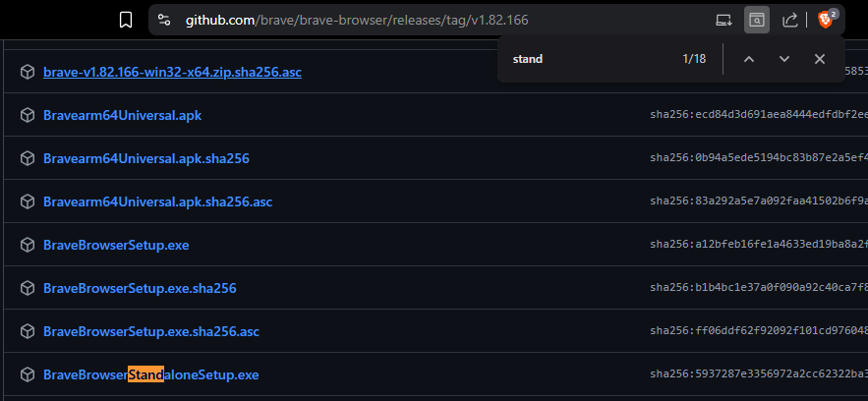Click hash text sha256:83a292a5e7a092faa41502b6f9a
The width and height of the screenshot is (868, 401).
click(759, 200)
